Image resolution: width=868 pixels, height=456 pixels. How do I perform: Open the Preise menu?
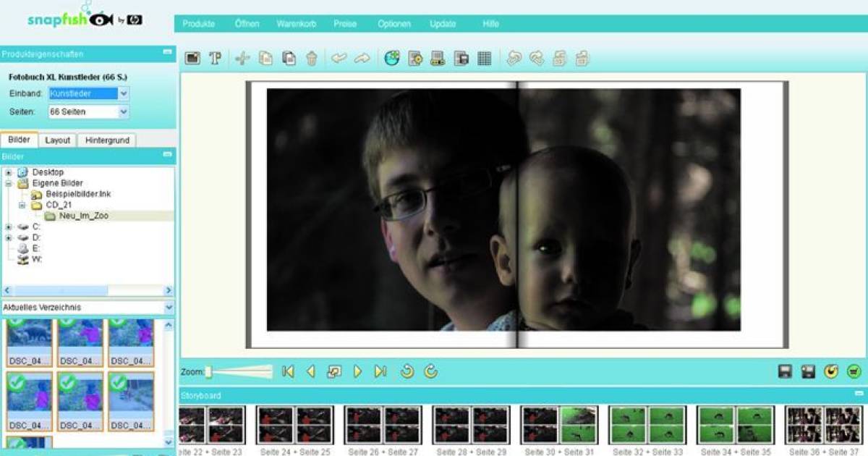coord(345,24)
